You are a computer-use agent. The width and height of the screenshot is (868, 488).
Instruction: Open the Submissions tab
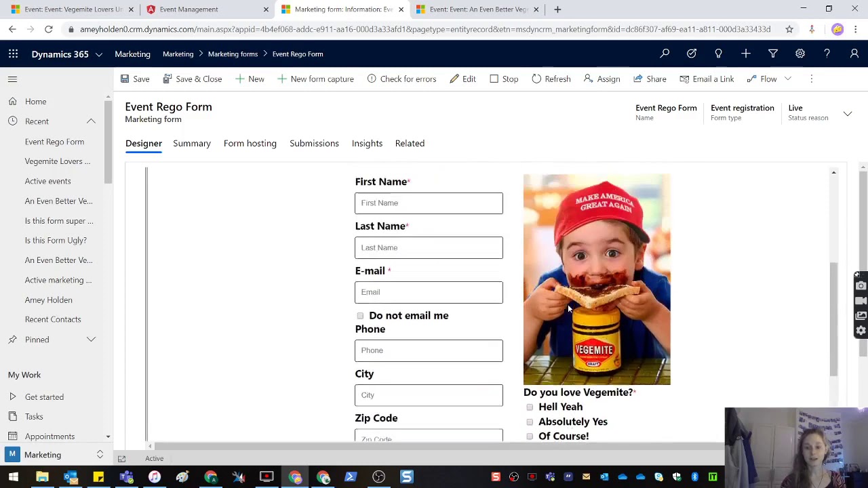tap(314, 143)
